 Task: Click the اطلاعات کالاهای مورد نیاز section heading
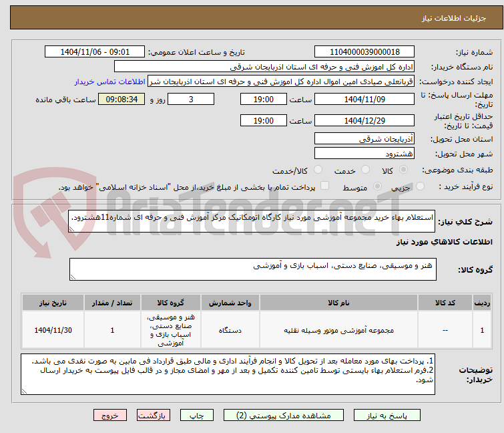444,242
